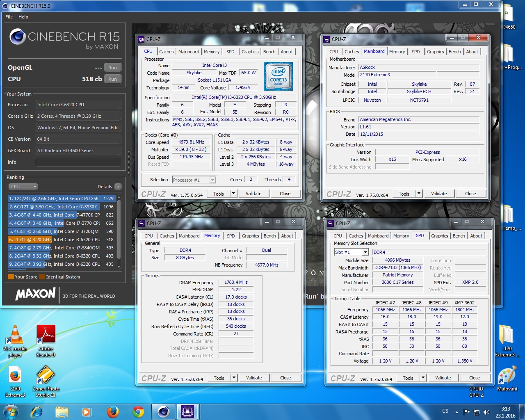Click Validate in SPD window
The width and height of the screenshot is (525, 420).
(x=443, y=378)
